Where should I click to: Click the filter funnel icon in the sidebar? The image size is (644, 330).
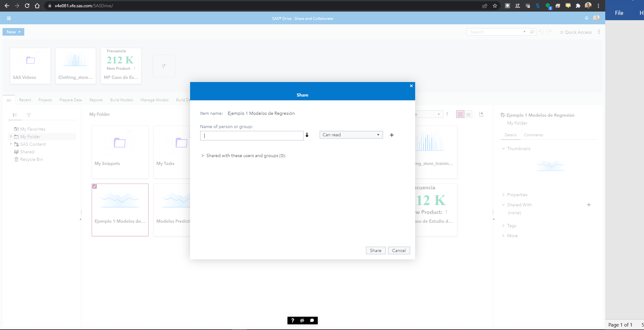[29, 115]
